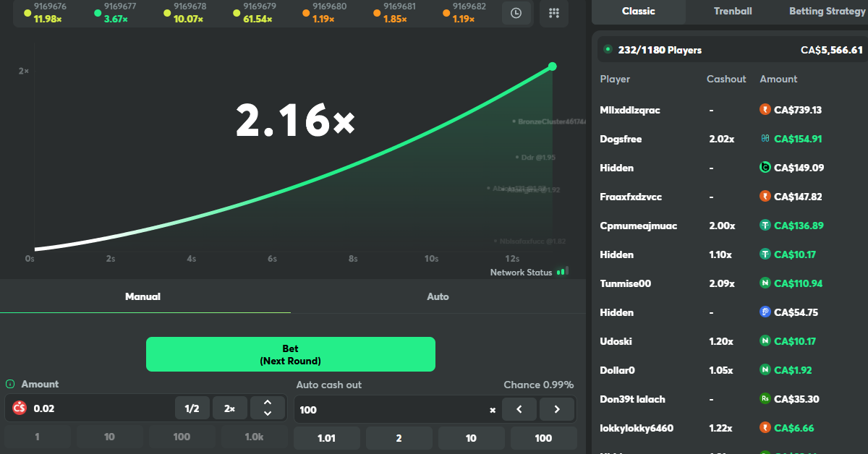Select round 9169678 with 10.07x result
Image resolution: width=868 pixels, height=454 pixels.
[x=186, y=13]
